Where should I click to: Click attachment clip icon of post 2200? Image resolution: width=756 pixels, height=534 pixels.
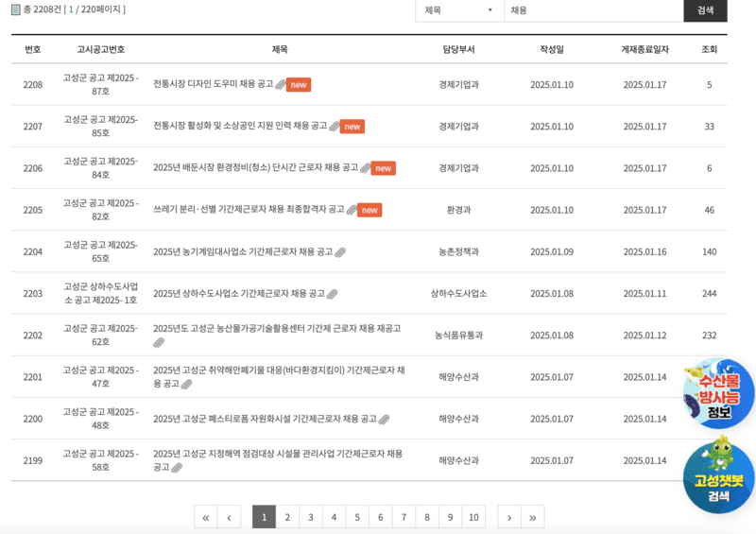384,420
